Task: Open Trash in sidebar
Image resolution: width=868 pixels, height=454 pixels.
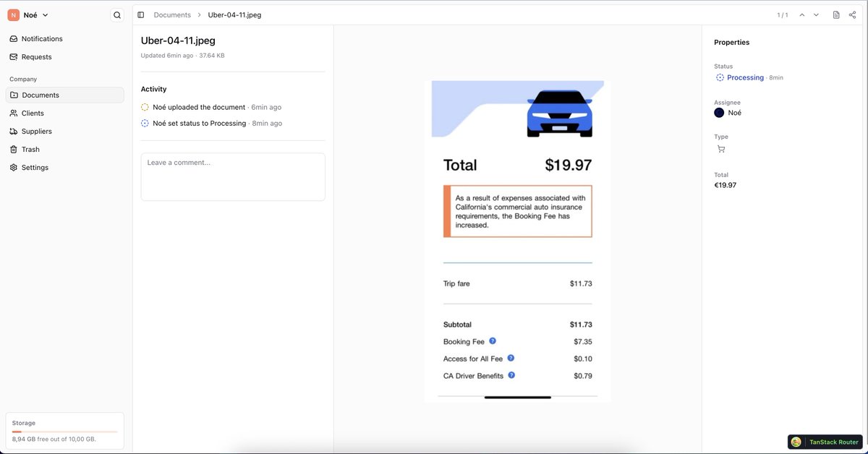Action: coord(64,150)
